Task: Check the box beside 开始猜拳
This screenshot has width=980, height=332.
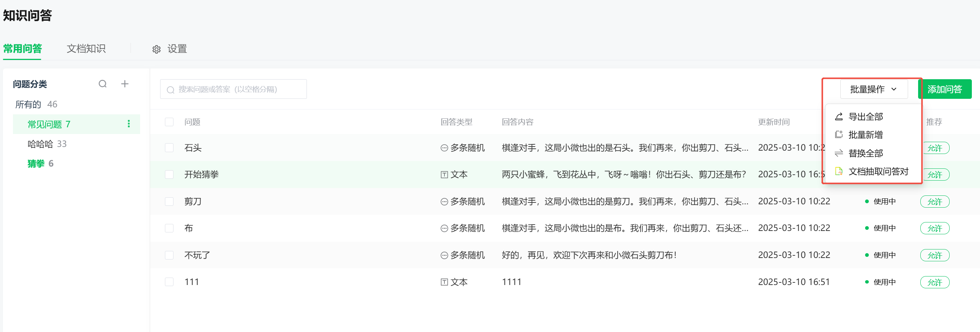Action: pyautogui.click(x=169, y=174)
